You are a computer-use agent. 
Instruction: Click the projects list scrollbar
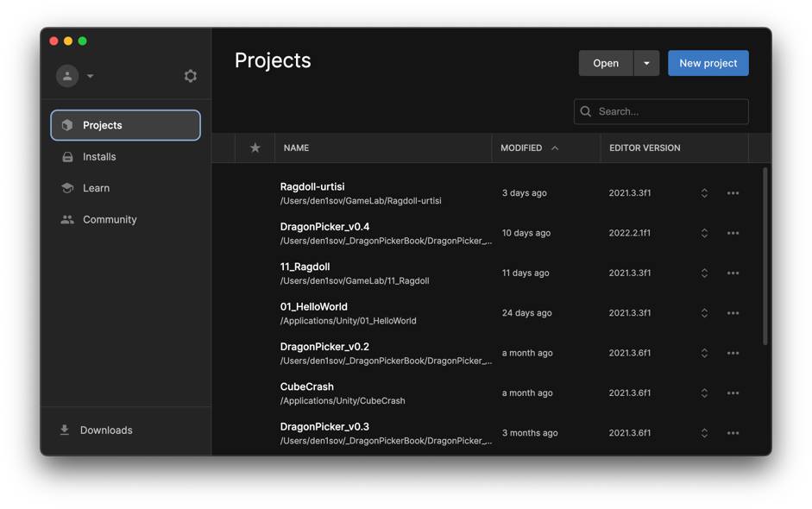[x=765, y=256]
